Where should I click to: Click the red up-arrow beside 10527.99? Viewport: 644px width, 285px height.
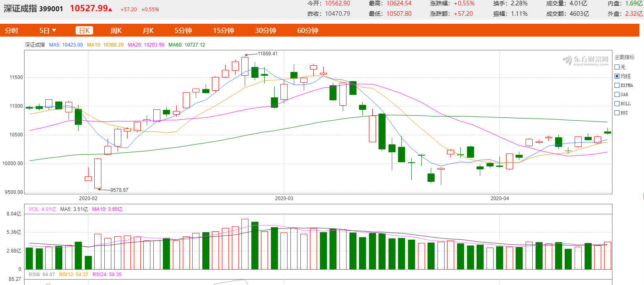(110, 9)
